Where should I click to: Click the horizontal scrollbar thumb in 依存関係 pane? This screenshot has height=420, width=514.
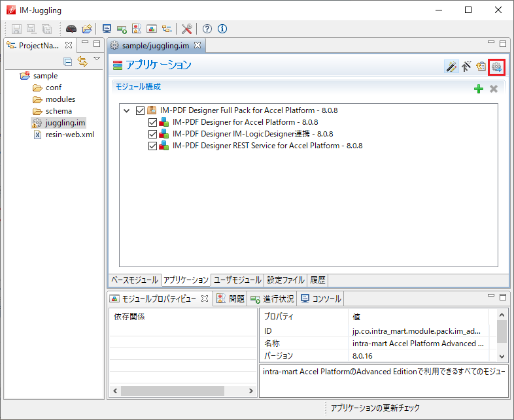(173, 391)
